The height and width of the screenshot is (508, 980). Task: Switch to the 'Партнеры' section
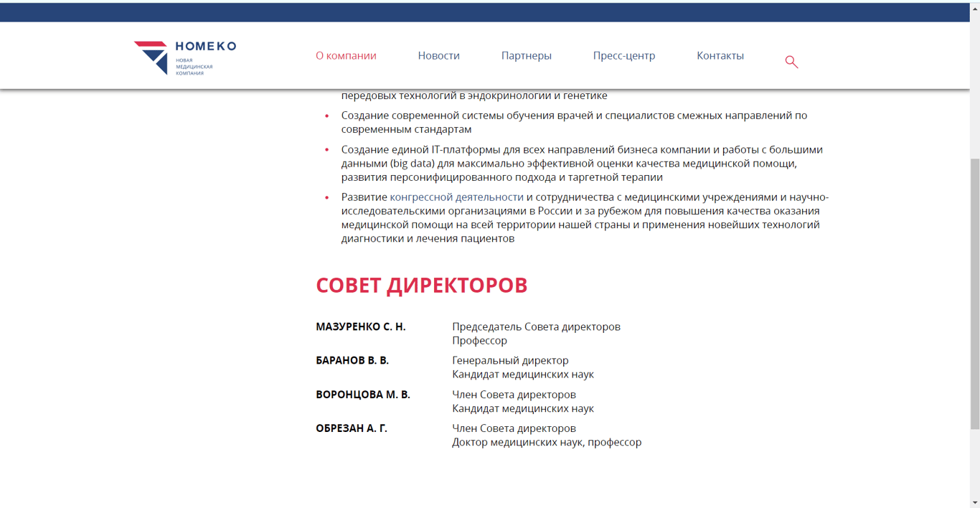(526, 55)
